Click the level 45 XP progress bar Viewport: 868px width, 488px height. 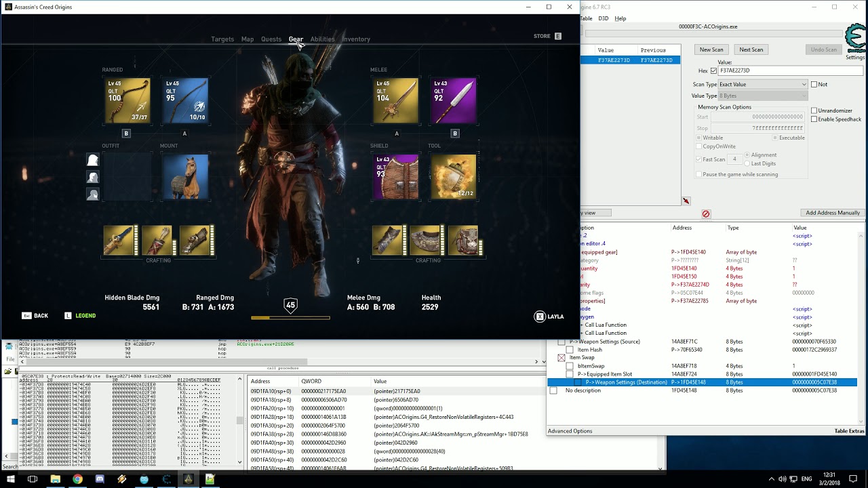click(x=290, y=318)
